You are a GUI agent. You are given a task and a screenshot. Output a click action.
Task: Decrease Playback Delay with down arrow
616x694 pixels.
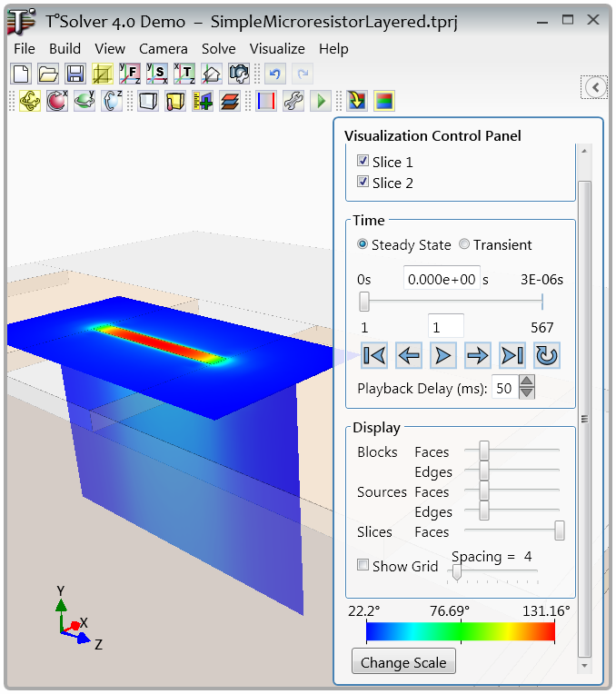527,392
